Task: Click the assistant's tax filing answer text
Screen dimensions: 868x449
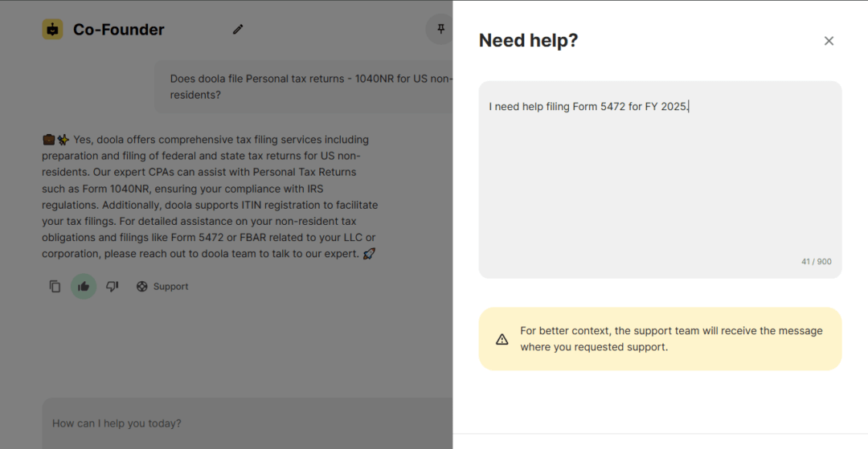Action: pyautogui.click(x=209, y=197)
